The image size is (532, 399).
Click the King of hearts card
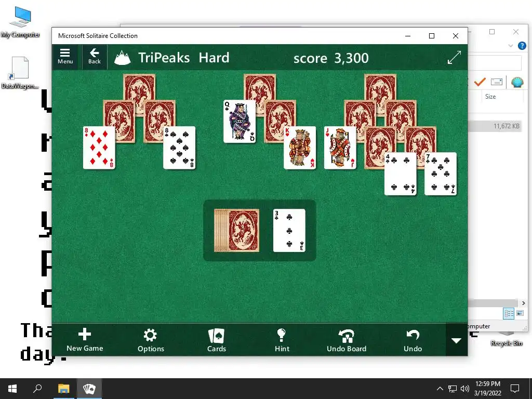pyautogui.click(x=300, y=148)
